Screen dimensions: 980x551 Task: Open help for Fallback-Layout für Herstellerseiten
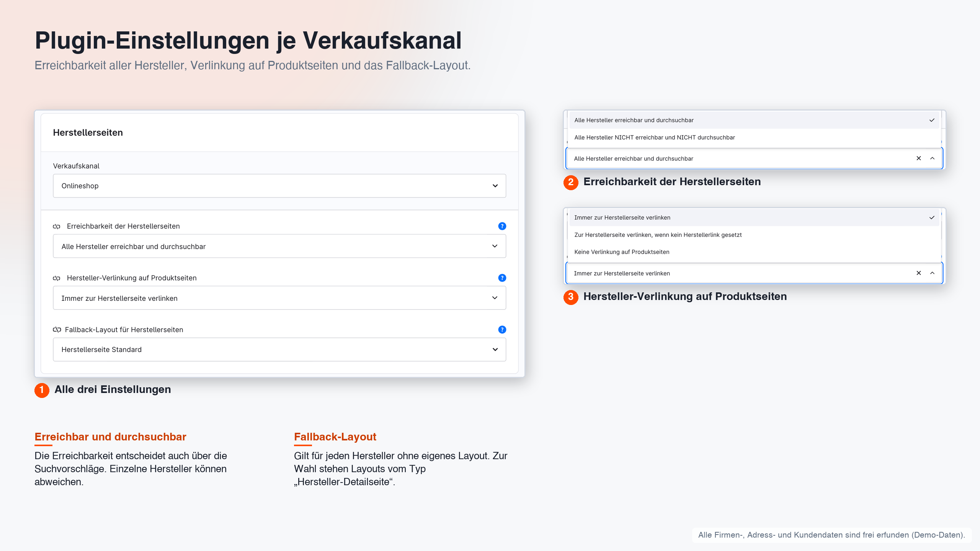coord(502,329)
